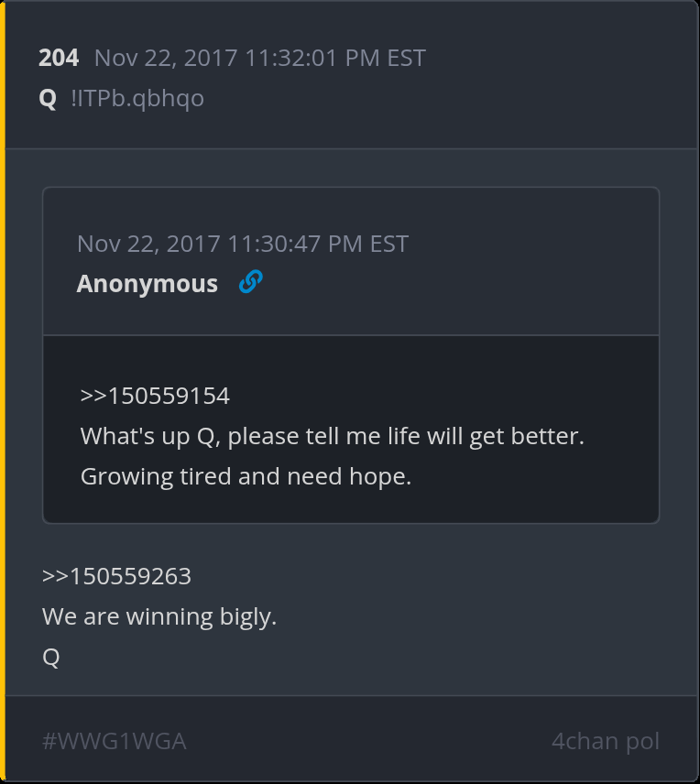Click the dark quoted message body panel
The image size is (700, 784).
(x=351, y=430)
